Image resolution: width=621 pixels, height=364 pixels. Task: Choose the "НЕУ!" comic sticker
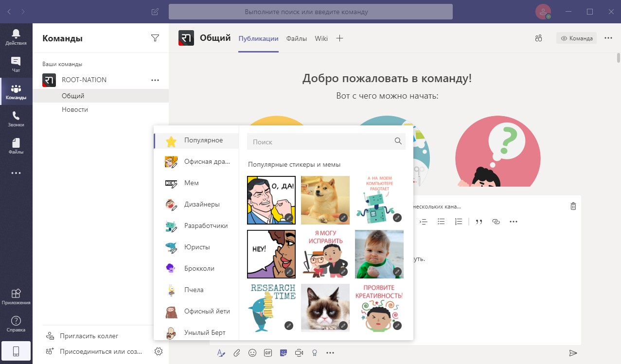(271, 254)
